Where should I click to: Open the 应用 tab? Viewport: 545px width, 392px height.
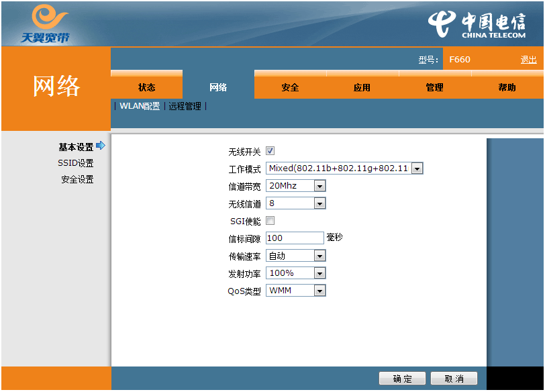[x=362, y=87]
